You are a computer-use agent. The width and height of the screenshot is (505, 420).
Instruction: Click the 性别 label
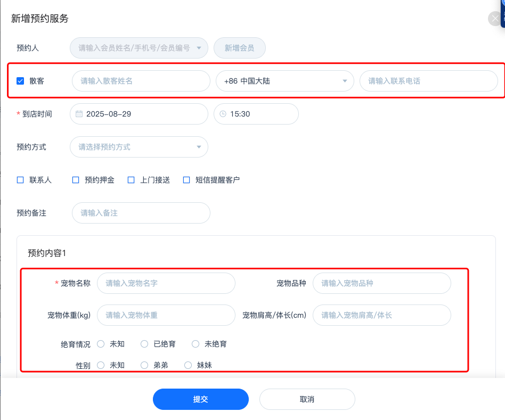[83, 366]
